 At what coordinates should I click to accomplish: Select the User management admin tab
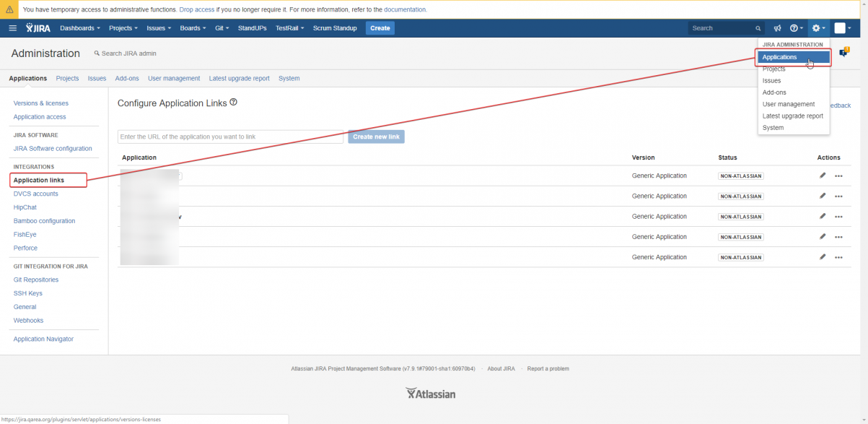pos(174,78)
